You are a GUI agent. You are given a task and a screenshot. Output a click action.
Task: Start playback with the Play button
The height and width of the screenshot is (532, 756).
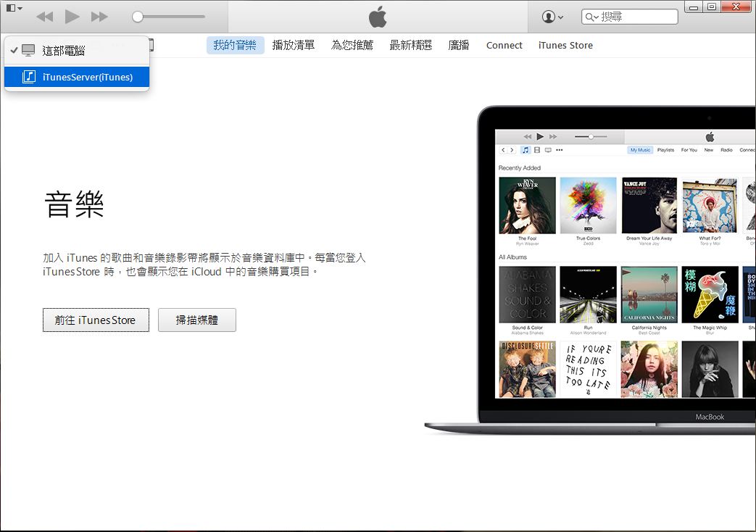coord(72,17)
